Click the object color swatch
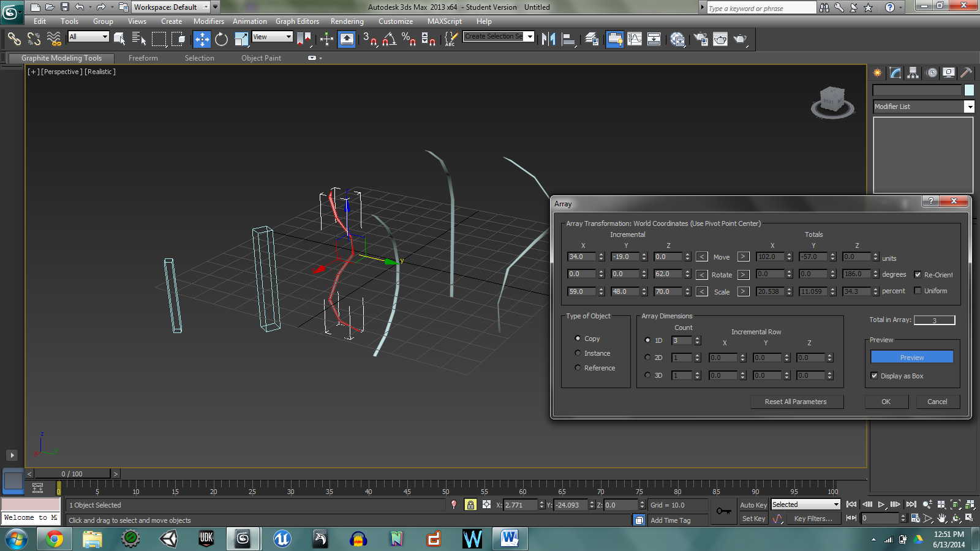This screenshot has height=551, width=980. tap(969, 90)
